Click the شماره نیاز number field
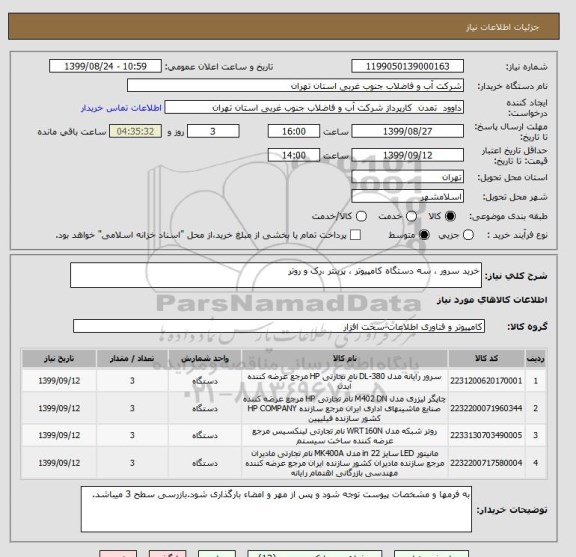This screenshot has height=557, width=576. pyautogui.click(x=407, y=66)
